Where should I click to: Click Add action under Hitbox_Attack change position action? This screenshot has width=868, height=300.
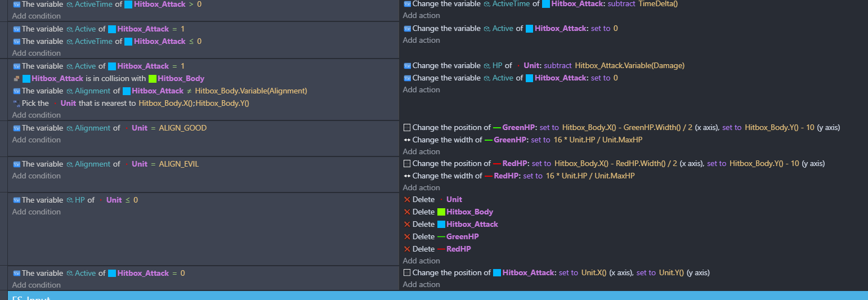(422, 284)
